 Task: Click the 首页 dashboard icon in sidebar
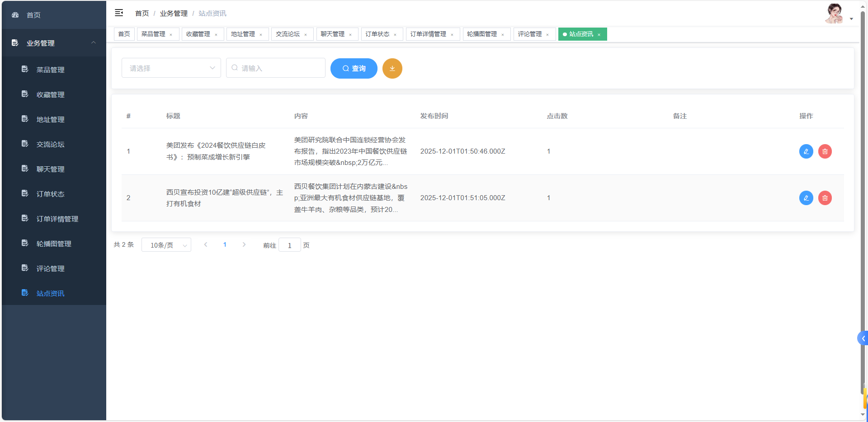pyautogui.click(x=15, y=14)
